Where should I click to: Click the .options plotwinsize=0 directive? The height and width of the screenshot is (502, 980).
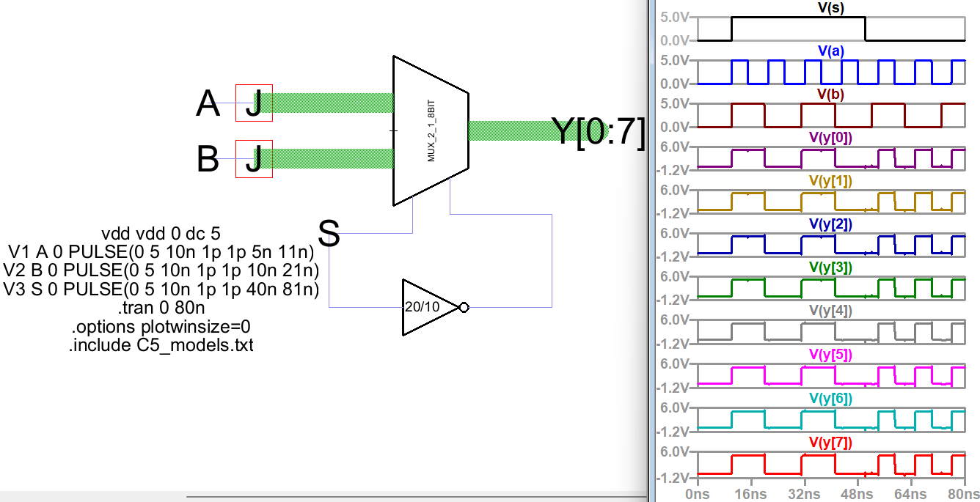tap(161, 326)
